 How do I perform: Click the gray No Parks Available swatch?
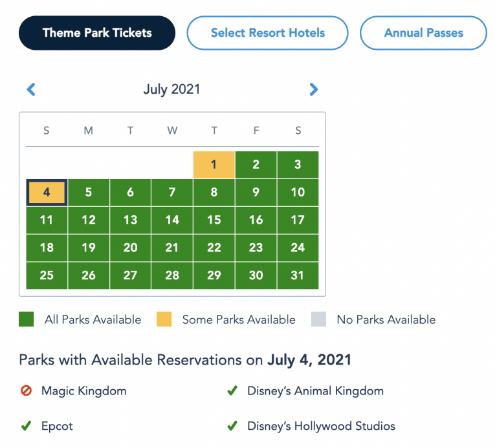click(x=318, y=319)
